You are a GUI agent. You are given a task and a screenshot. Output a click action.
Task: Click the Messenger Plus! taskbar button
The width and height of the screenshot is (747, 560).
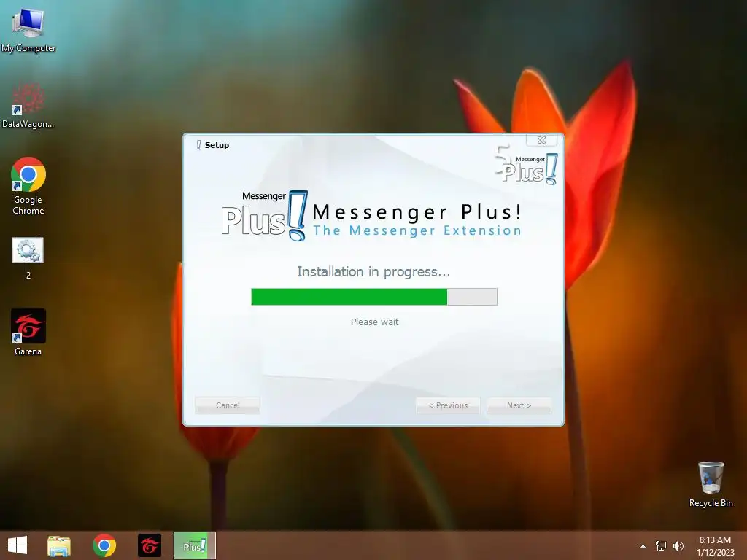click(x=194, y=545)
